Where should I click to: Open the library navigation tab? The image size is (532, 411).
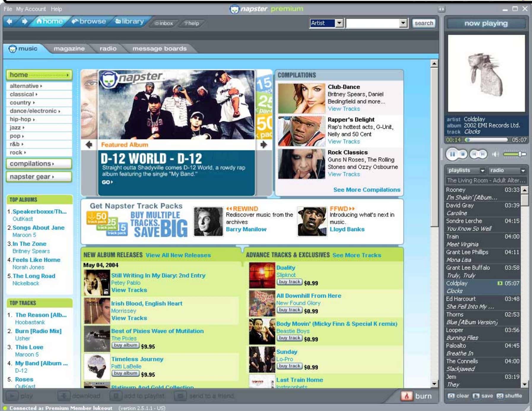tap(129, 21)
